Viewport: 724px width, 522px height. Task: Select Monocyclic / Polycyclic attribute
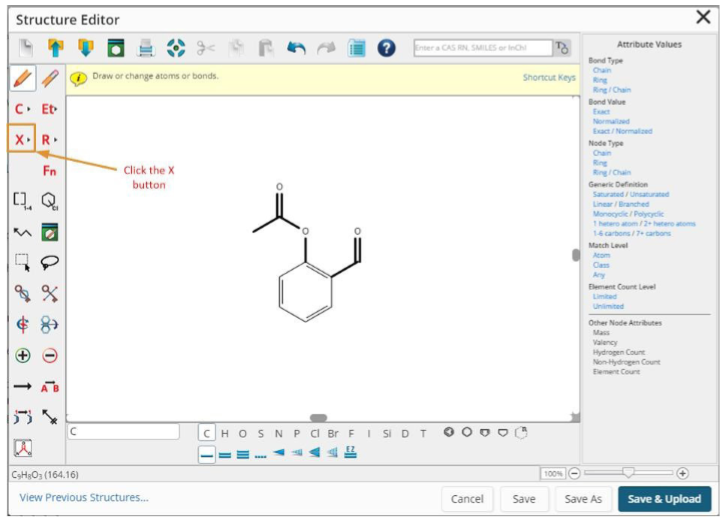(628, 214)
